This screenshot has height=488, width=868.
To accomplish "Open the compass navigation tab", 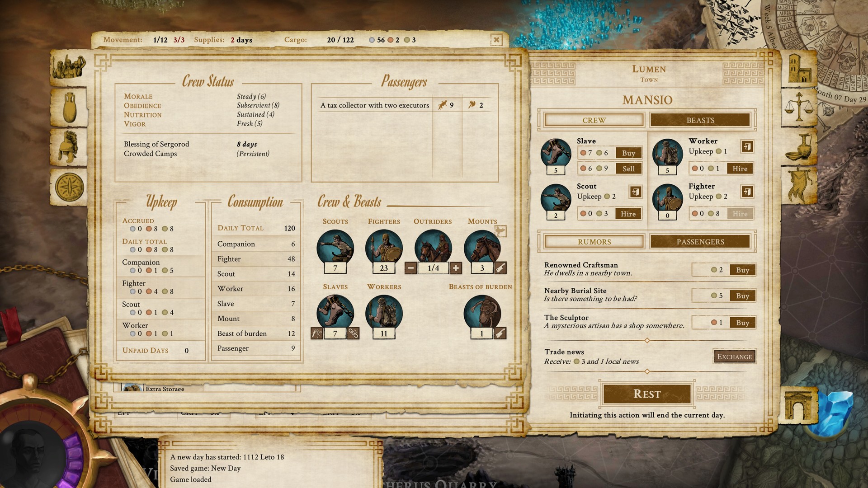I will (x=69, y=187).
